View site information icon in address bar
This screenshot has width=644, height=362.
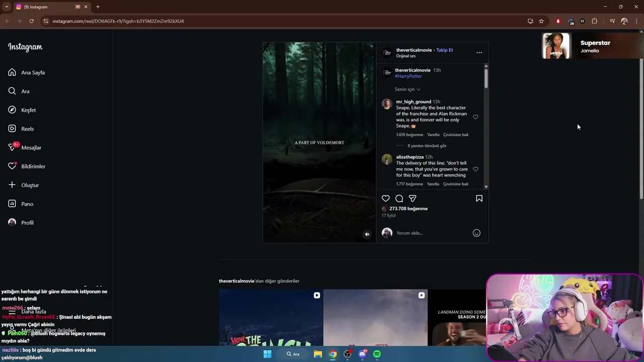(x=46, y=21)
